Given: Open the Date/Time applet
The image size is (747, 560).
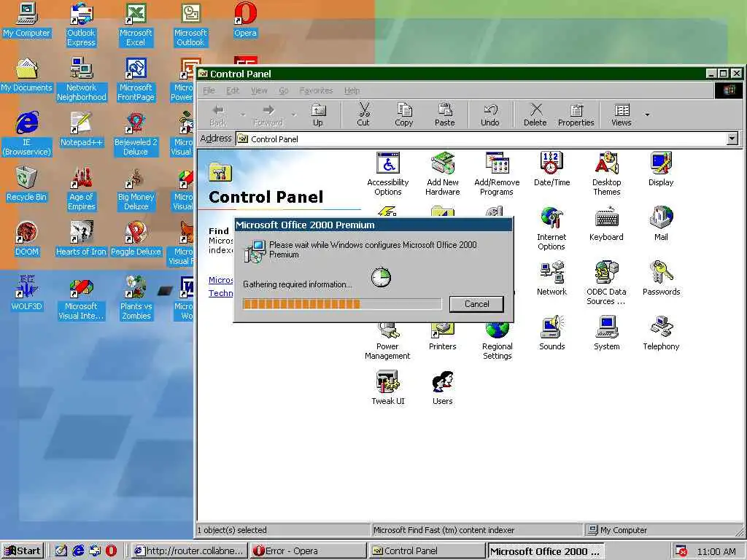Looking at the screenshot, I should [x=551, y=169].
